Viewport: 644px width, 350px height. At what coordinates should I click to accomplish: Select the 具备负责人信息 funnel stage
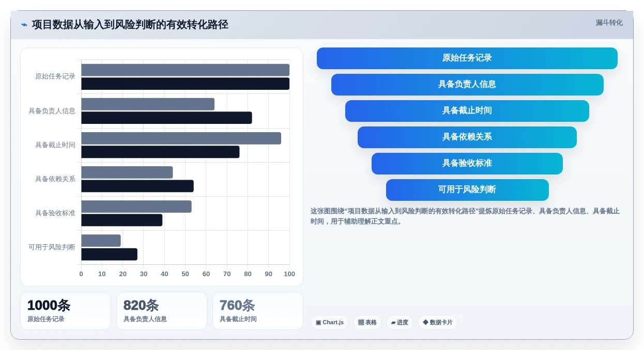click(x=467, y=85)
